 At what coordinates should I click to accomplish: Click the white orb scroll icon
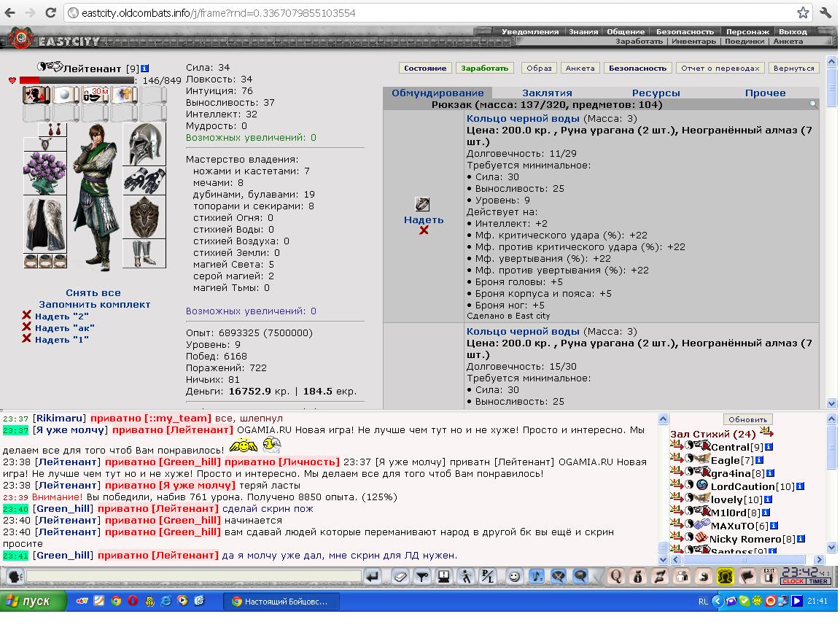[x=66, y=96]
